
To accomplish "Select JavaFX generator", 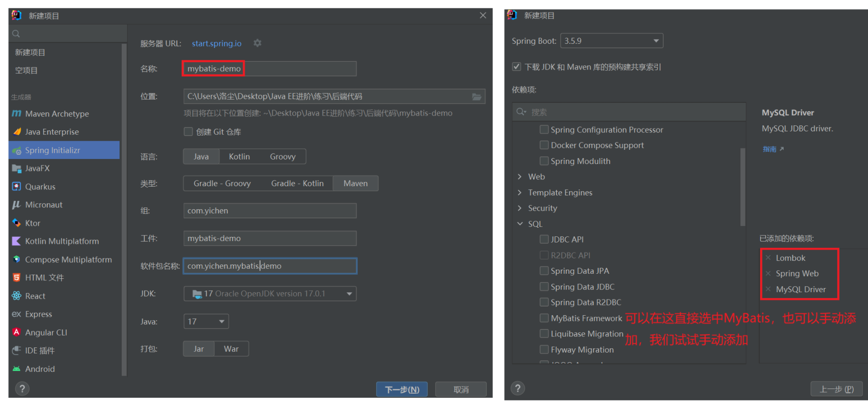I will pos(64,168).
